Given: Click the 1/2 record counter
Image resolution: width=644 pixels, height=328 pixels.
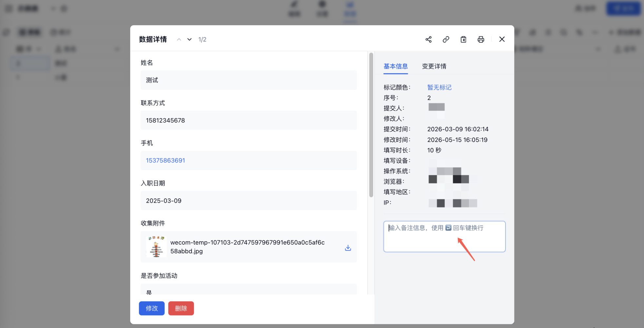Looking at the screenshot, I should coord(202,39).
